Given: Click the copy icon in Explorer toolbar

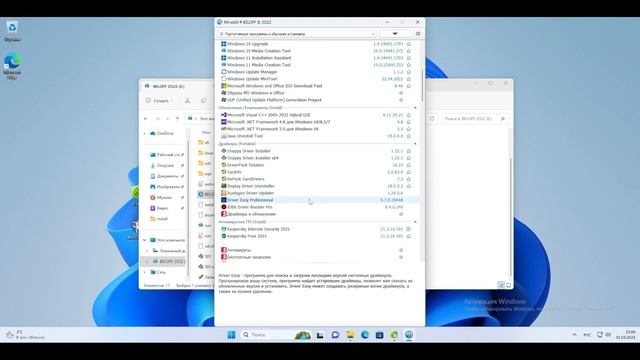Looking at the screenshot, I should click(x=203, y=100).
